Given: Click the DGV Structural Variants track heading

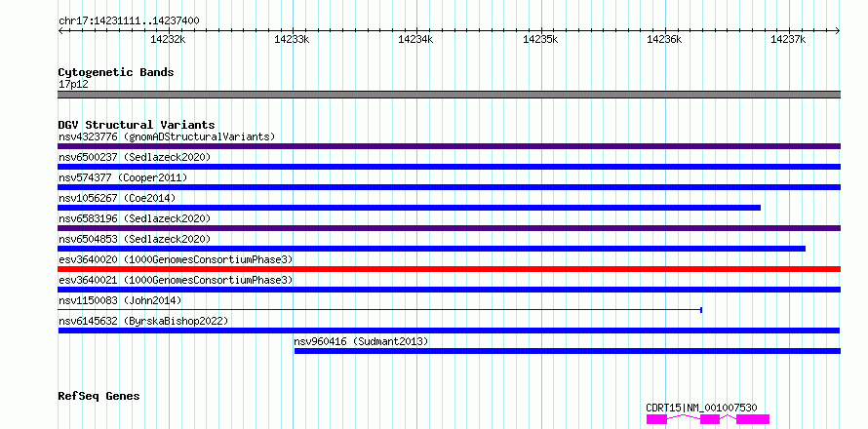Looking at the screenshot, I should pos(137,125).
